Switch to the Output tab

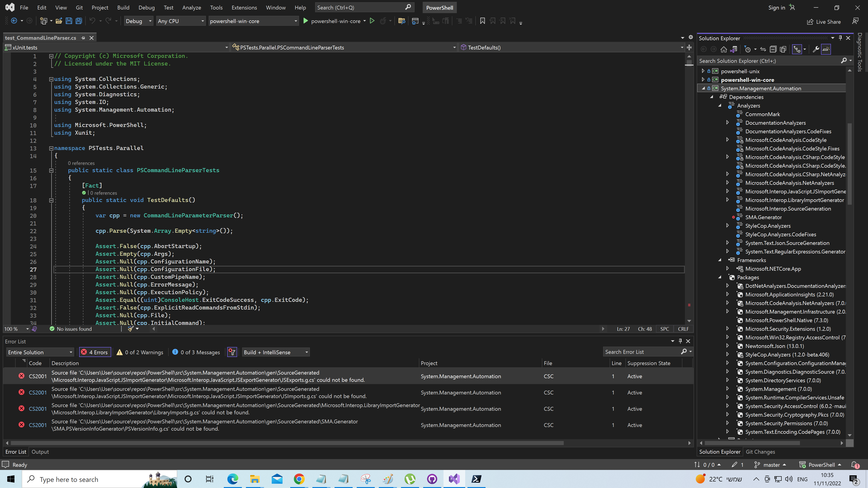(40, 452)
